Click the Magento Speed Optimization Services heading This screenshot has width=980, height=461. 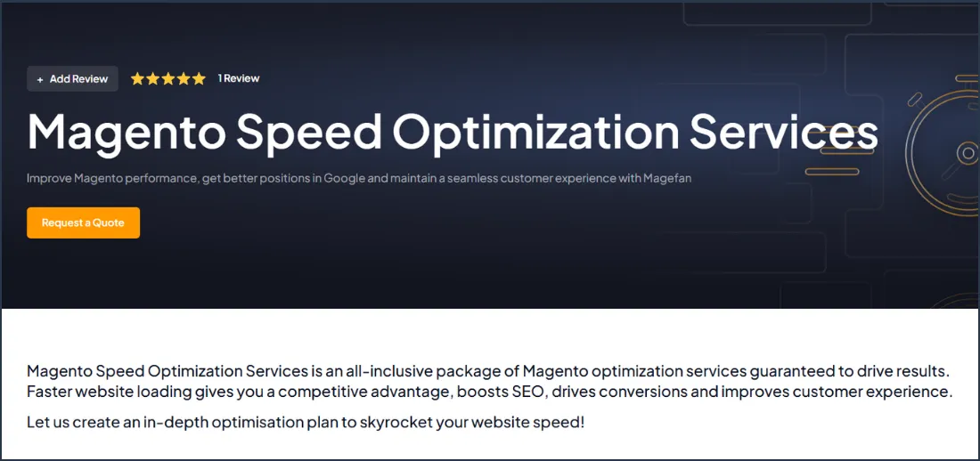[x=453, y=133]
